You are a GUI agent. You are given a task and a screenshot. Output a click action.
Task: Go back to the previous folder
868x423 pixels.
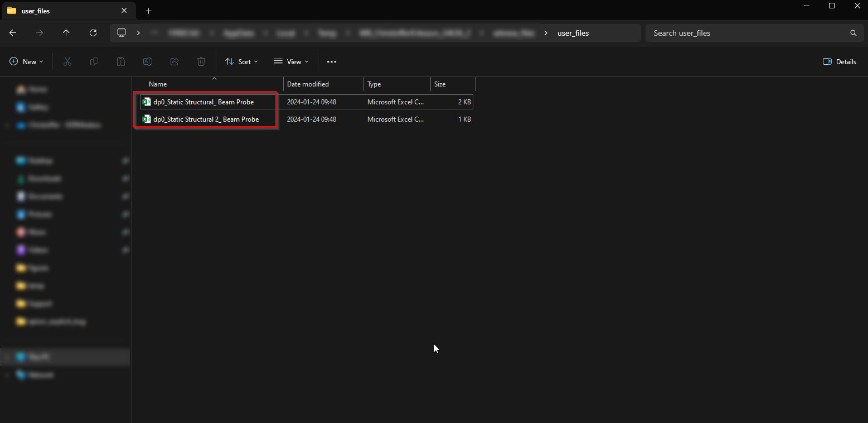(x=13, y=33)
